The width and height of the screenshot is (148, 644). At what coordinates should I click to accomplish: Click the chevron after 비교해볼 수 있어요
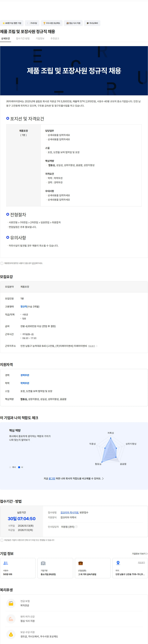click(103, 479)
